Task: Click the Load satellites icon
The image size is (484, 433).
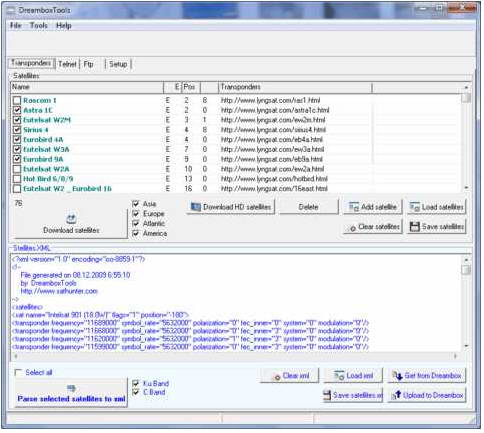Action: point(415,207)
